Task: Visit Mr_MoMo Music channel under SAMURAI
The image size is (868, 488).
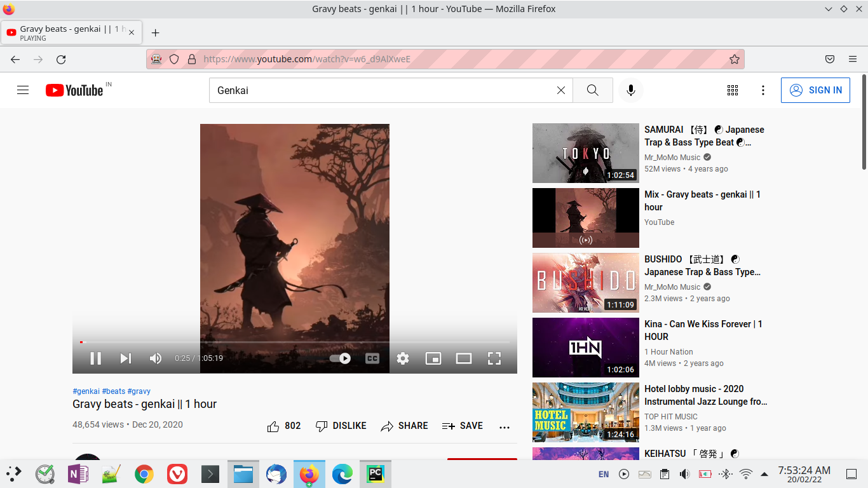Action: point(672,158)
